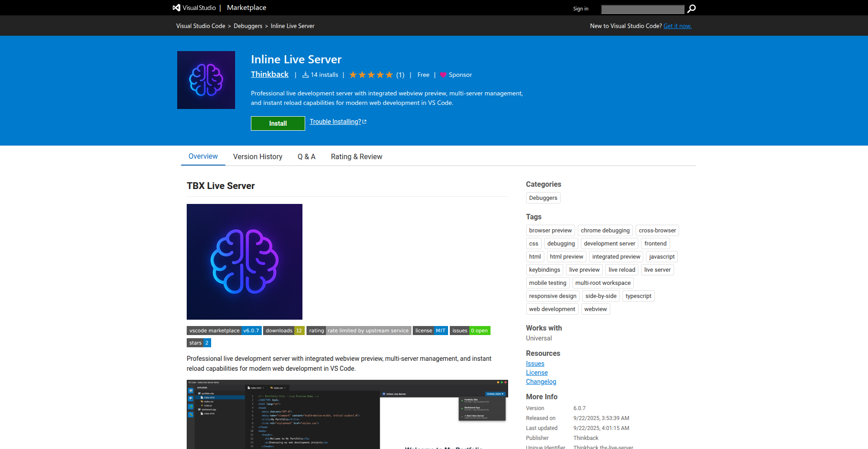
Task: Click the Inline Live Server brain logo
Action: 206,80
